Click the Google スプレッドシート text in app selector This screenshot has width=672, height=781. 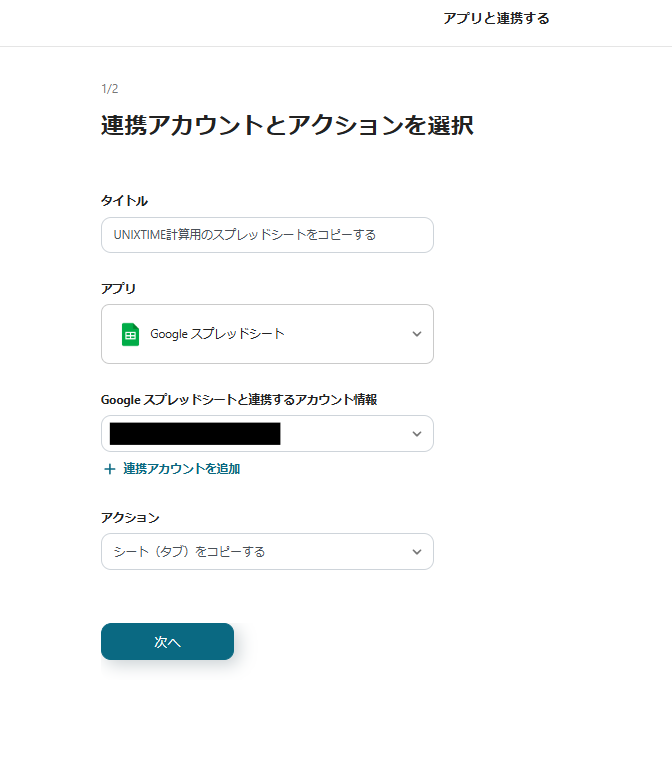[x=217, y=334]
